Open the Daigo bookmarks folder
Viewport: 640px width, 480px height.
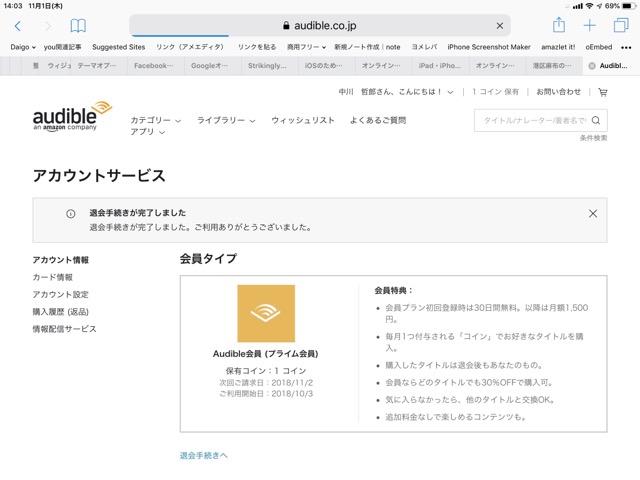pyautogui.click(x=19, y=47)
